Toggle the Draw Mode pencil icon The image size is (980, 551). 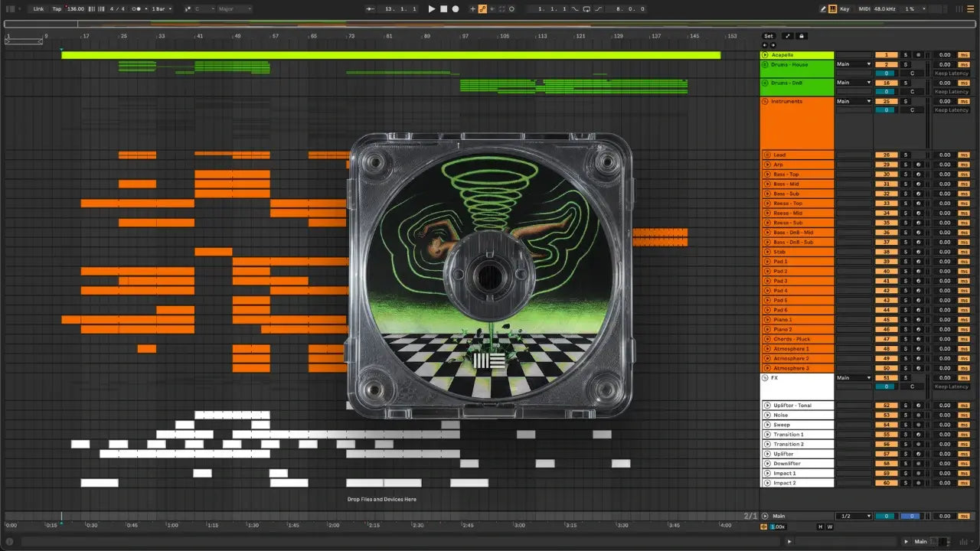[x=824, y=9]
